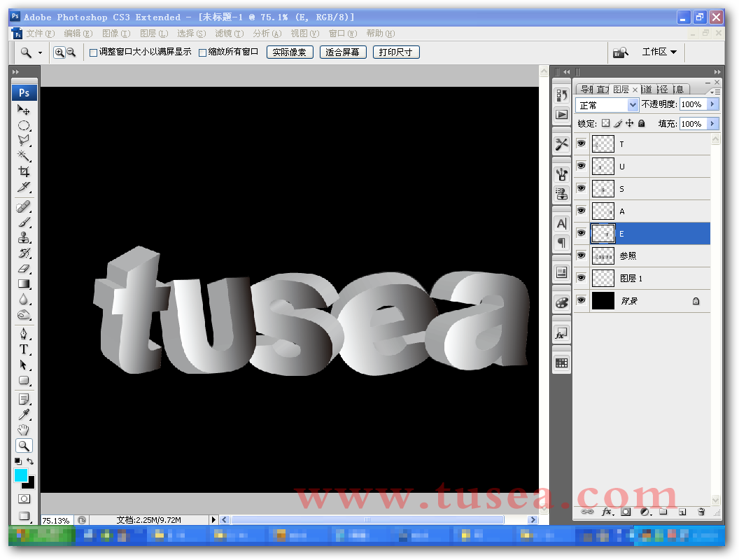Open the 滤镜 menu
The image size is (739, 560).
tap(230, 34)
